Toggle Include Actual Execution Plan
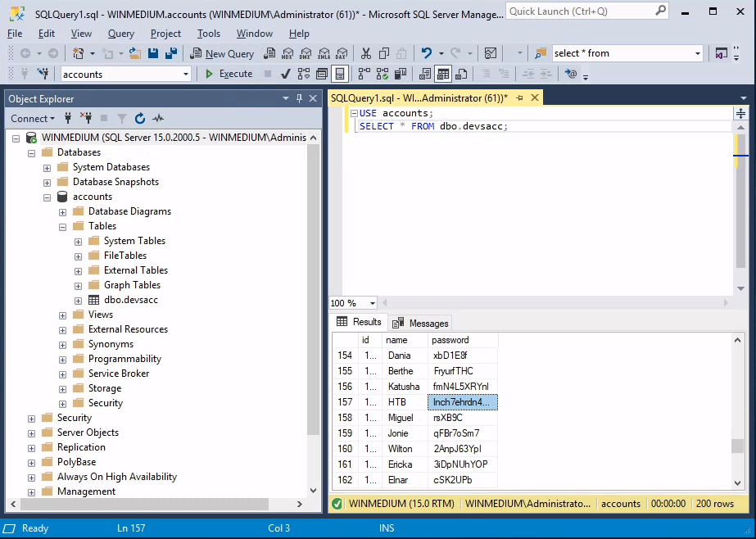This screenshot has width=756, height=539. click(364, 74)
